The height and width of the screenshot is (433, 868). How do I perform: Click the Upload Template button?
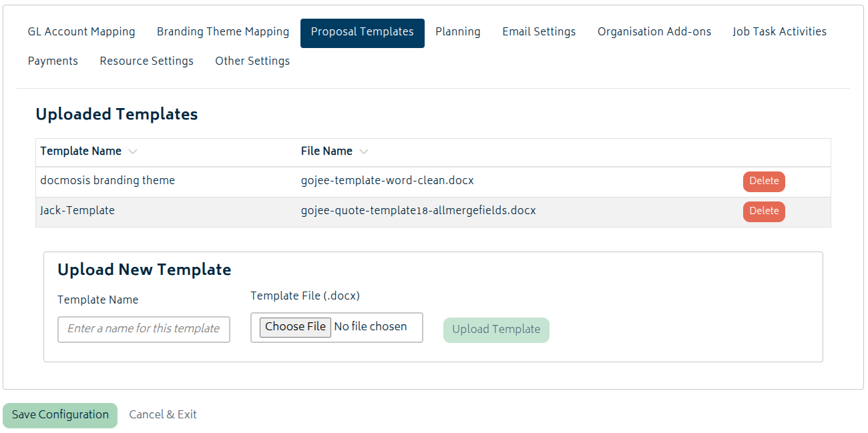tap(496, 330)
